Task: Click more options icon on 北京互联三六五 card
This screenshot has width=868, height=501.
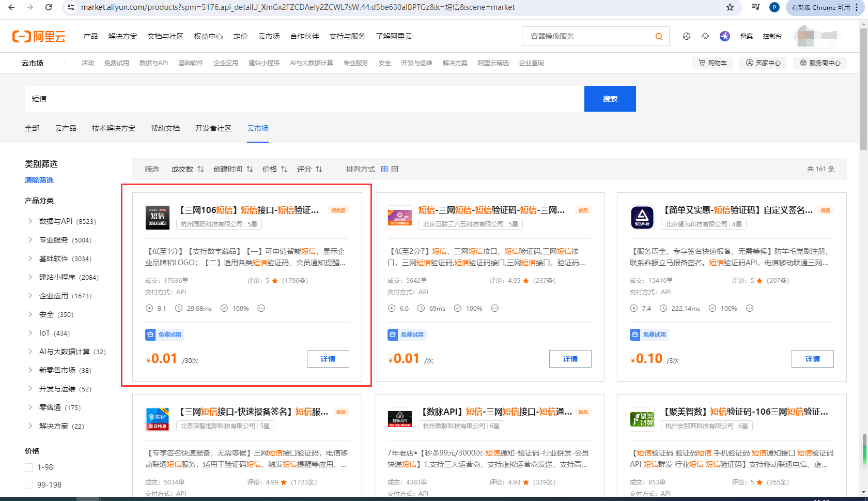Action: pos(494,308)
